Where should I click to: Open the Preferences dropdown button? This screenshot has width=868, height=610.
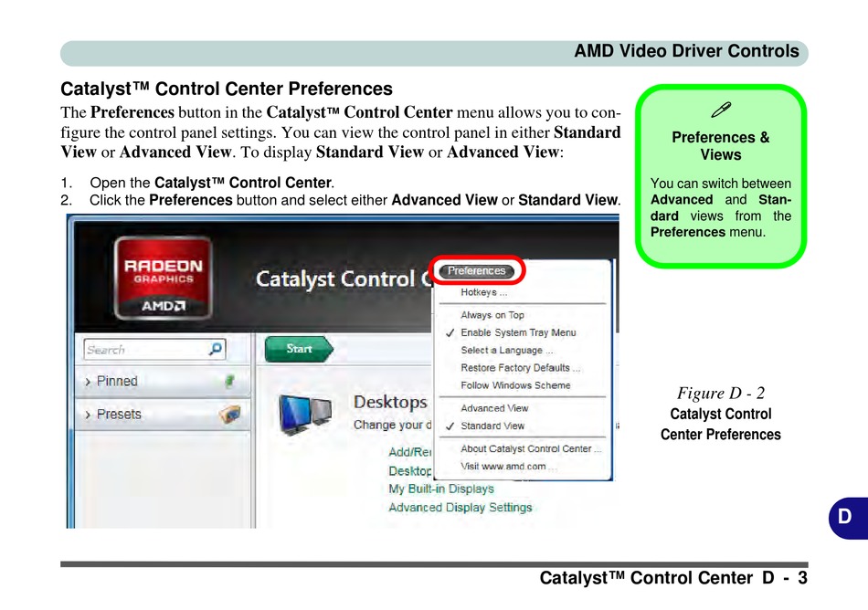click(x=477, y=270)
